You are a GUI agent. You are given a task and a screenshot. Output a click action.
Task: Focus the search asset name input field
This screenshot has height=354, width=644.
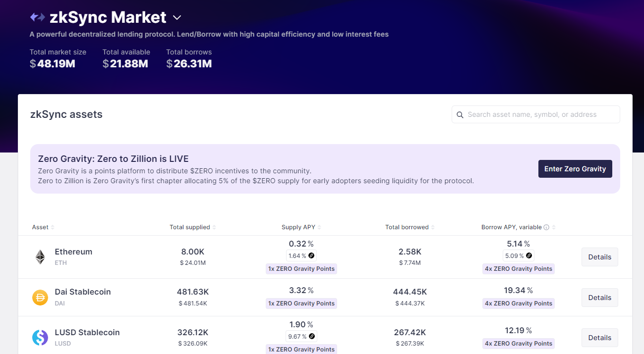536,114
